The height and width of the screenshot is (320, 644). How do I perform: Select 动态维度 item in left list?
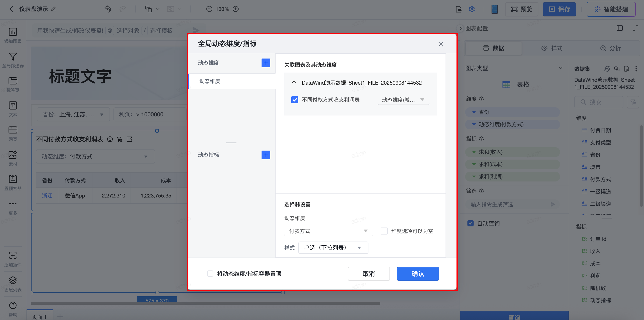tap(210, 81)
